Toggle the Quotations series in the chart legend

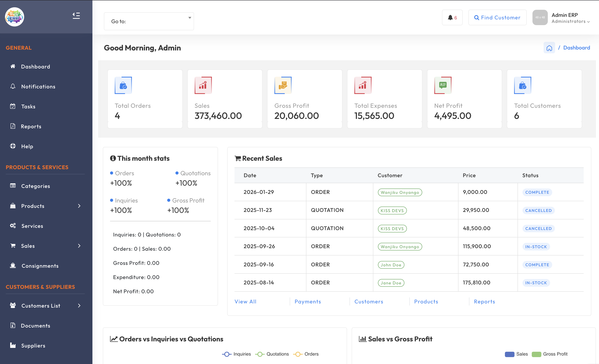[272, 354]
